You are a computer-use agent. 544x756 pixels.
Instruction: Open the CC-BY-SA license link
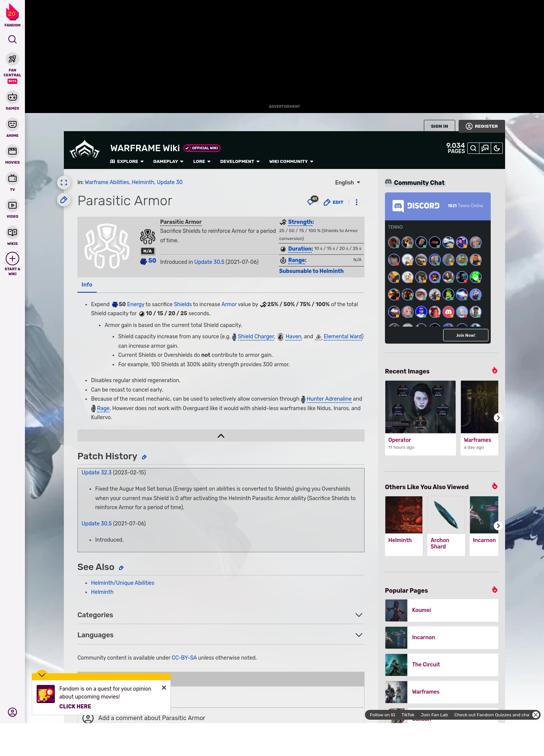[x=184, y=658]
